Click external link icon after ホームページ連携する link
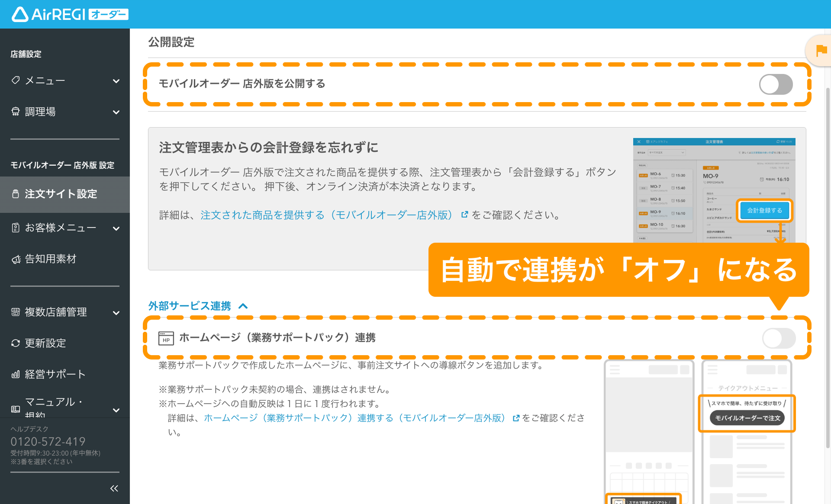831x504 pixels. 516,418
